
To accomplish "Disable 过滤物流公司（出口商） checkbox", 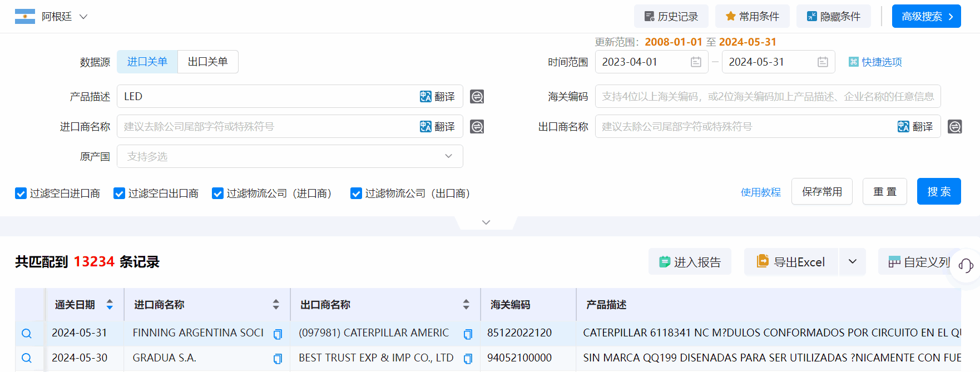I will pyautogui.click(x=356, y=194).
